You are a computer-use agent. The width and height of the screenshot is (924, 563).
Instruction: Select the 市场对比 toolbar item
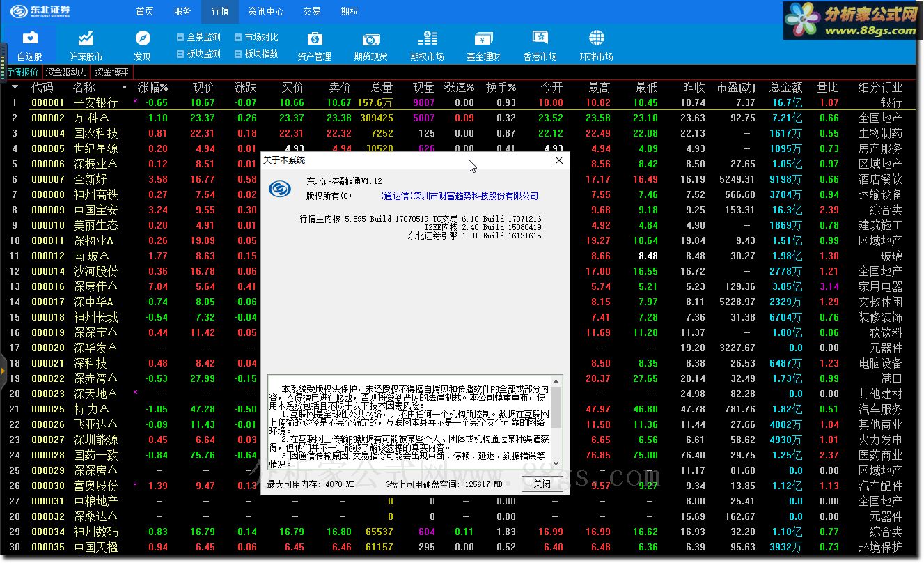pyautogui.click(x=256, y=38)
